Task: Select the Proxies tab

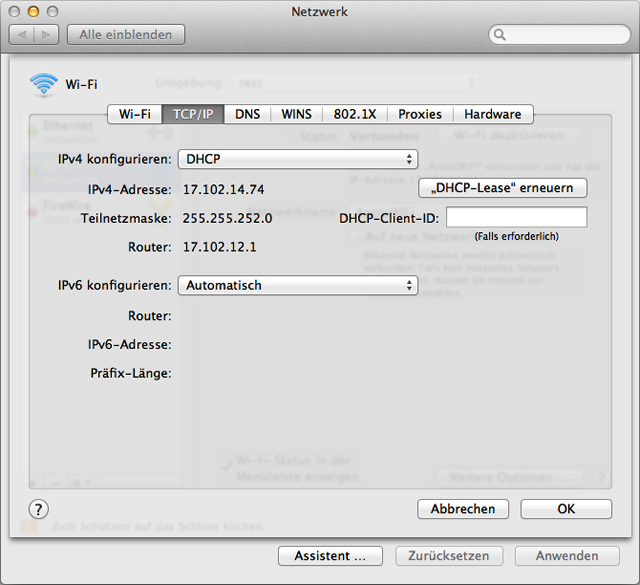Action: tap(420, 114)
